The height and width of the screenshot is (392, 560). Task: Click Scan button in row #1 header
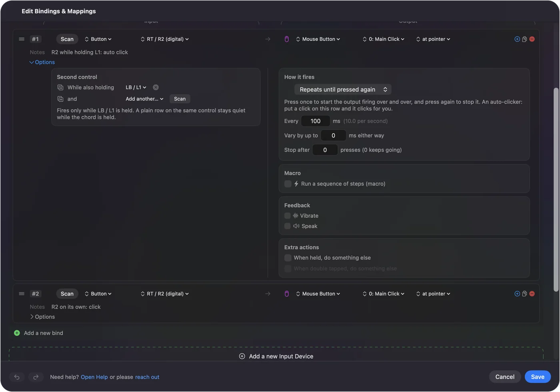(x=67, y=39)
